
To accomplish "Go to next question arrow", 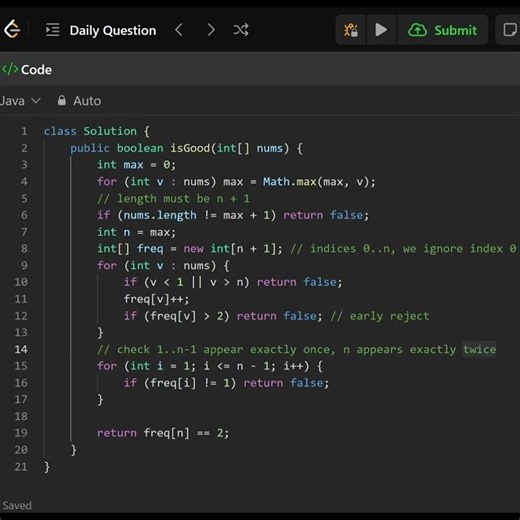I will pyautogui.click(x=211, y=30).
